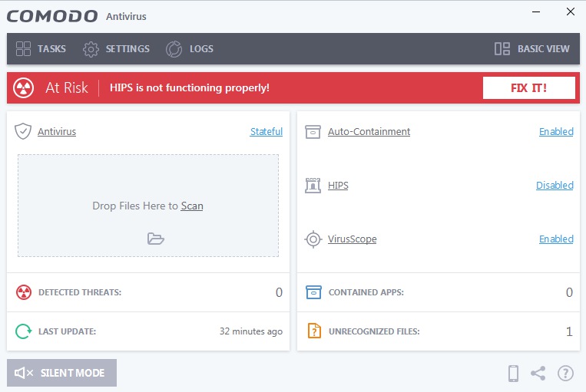Open the VirusScope link

click(x=352, y=239)
